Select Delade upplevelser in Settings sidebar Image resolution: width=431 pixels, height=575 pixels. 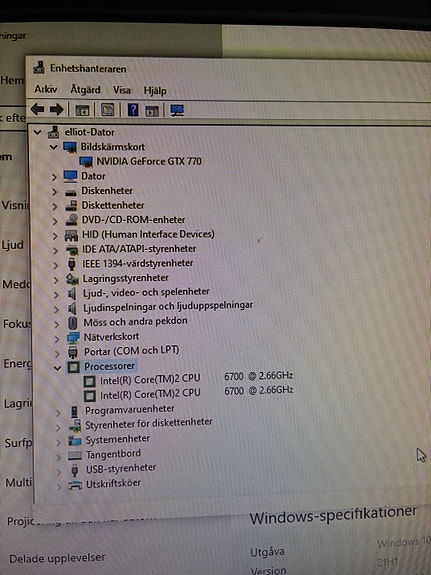tap(57, 558)
